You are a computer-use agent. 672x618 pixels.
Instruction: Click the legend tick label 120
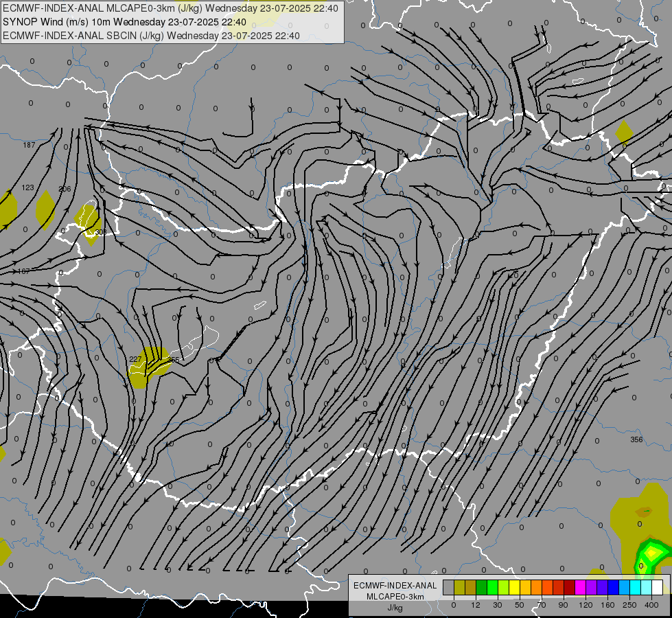click(x=586, y=605)
